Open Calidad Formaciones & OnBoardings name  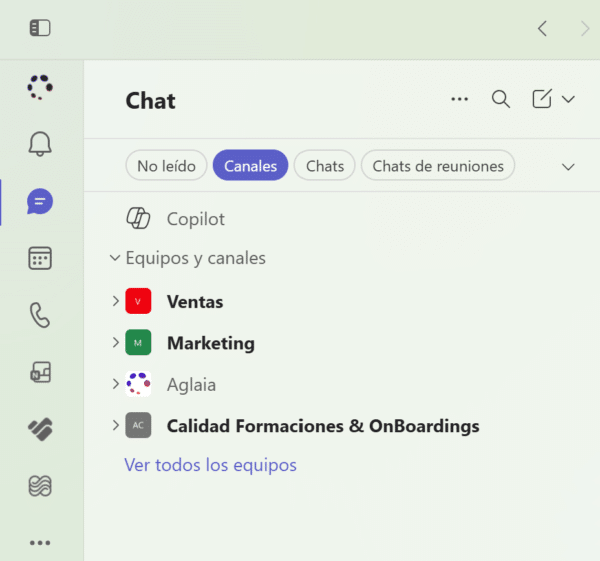tap(323, 426)
